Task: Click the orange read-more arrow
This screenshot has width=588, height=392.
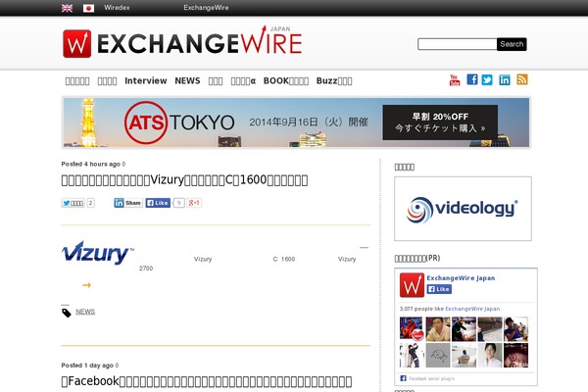Action: [86, 285]
